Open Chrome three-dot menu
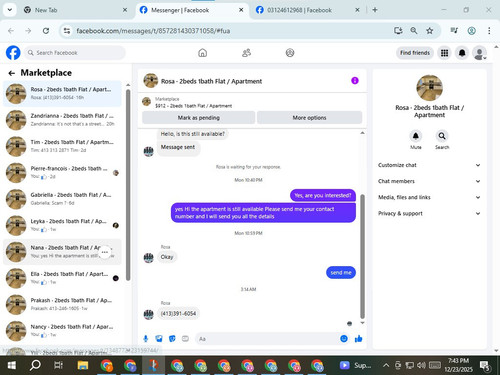Image resolution: width=500 pixels, height=375 pixels. coord(489,31)
